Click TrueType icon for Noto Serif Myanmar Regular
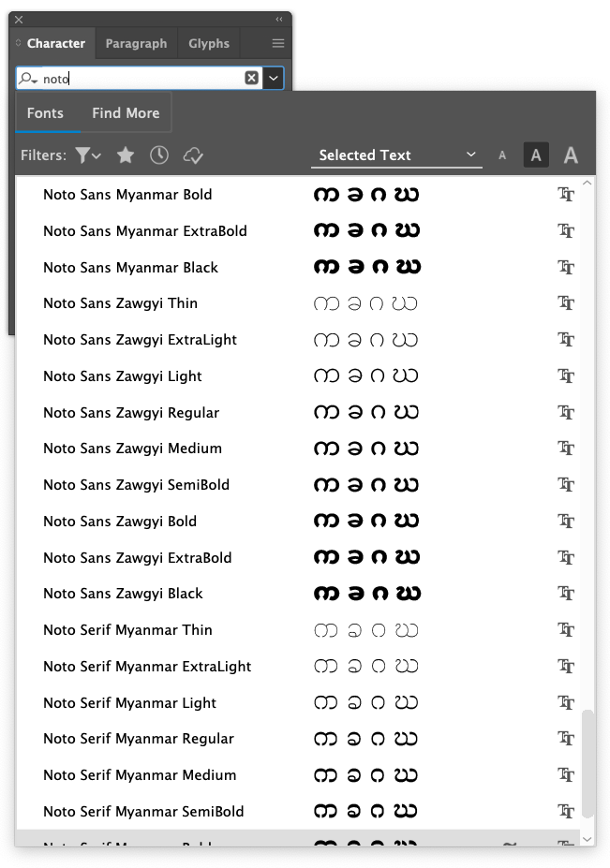 click(x=566, y=738)
